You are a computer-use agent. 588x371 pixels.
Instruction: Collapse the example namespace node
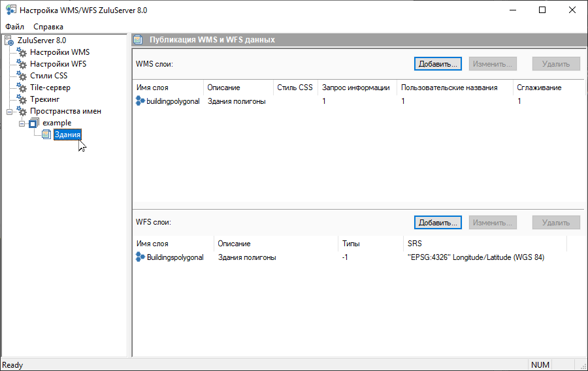pyautogui.click(x=22, y=123)
